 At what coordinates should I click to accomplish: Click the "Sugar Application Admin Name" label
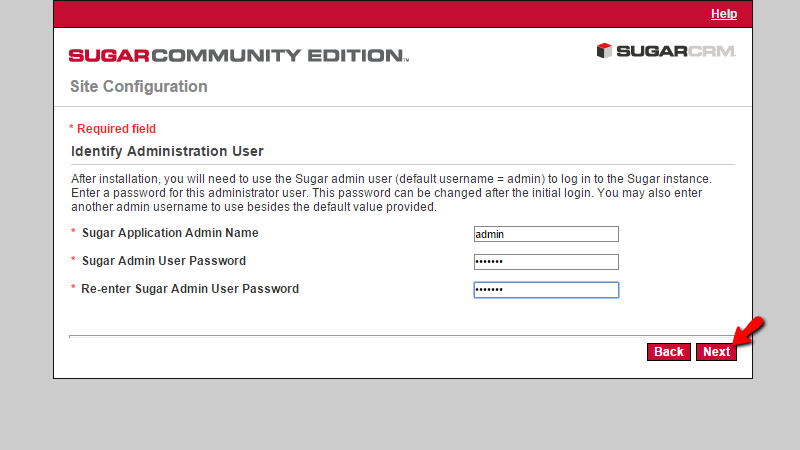pos(170,233)
